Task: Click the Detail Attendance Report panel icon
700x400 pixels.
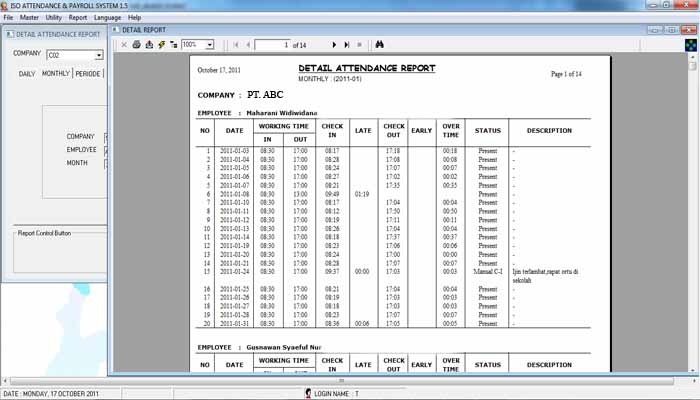Action: (10, 34)
